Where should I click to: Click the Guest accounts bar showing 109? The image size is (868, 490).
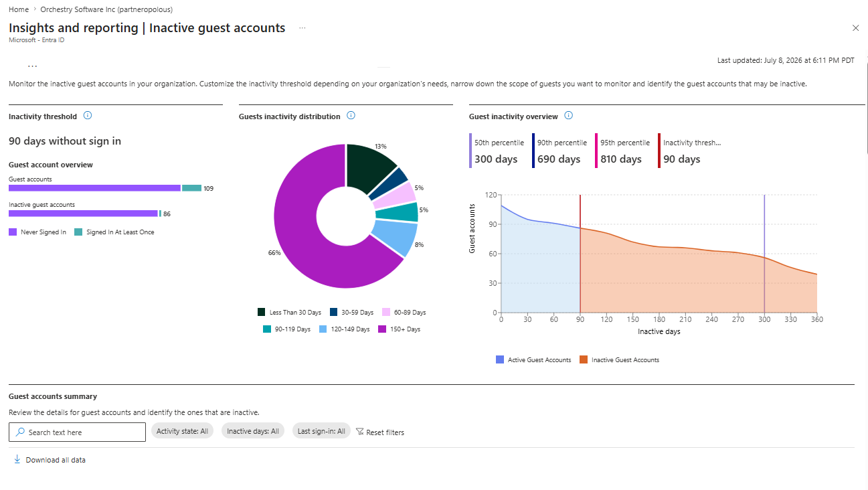pos(105,188)
